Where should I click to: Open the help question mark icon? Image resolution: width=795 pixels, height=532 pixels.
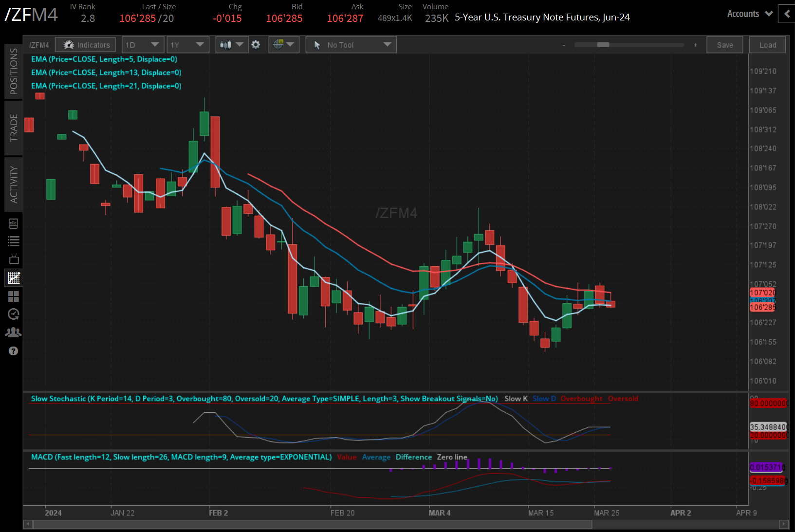pyautogui.click(x=13, y=351)
